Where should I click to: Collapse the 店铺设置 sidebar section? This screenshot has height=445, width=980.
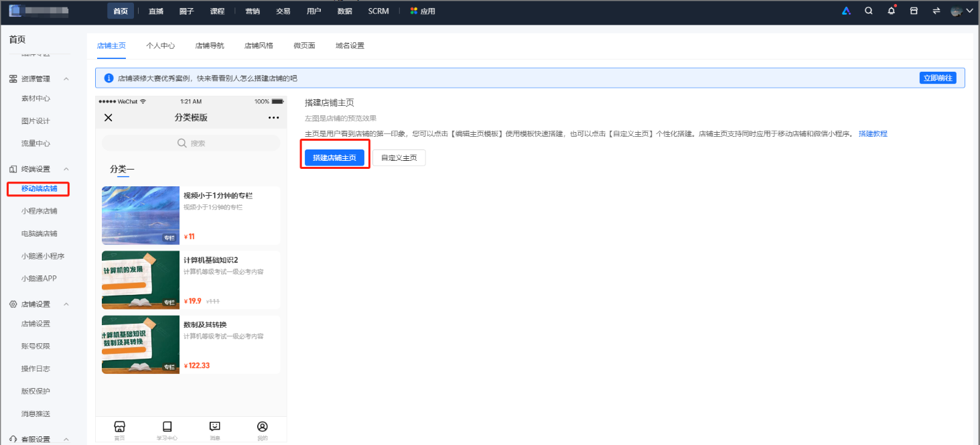pyautogui.click(x=66, y=304)
